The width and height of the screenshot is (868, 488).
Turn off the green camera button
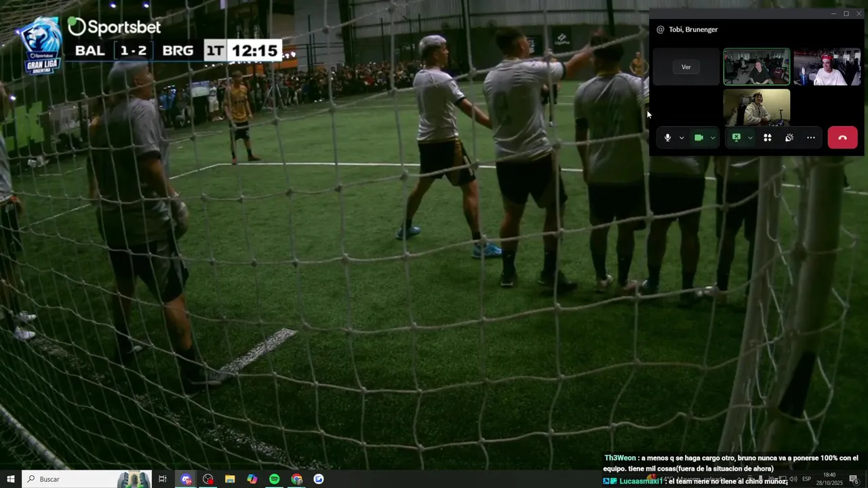click(x=698, y=138)
